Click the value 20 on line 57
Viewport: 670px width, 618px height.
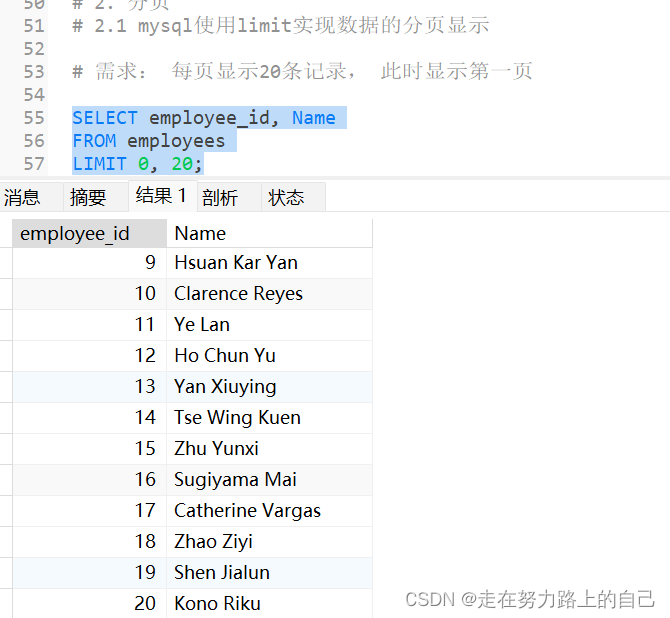point(182,164)
